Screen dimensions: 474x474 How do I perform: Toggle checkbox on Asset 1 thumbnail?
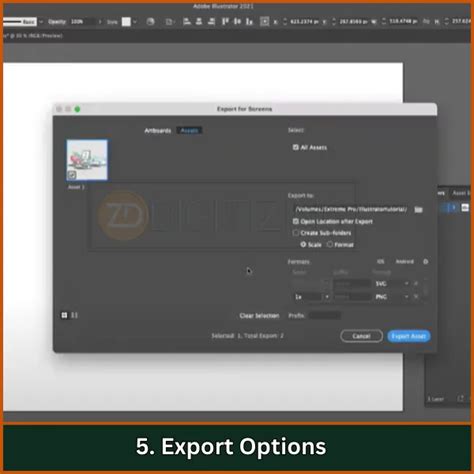pyautogui.click(x=72, y=175)
